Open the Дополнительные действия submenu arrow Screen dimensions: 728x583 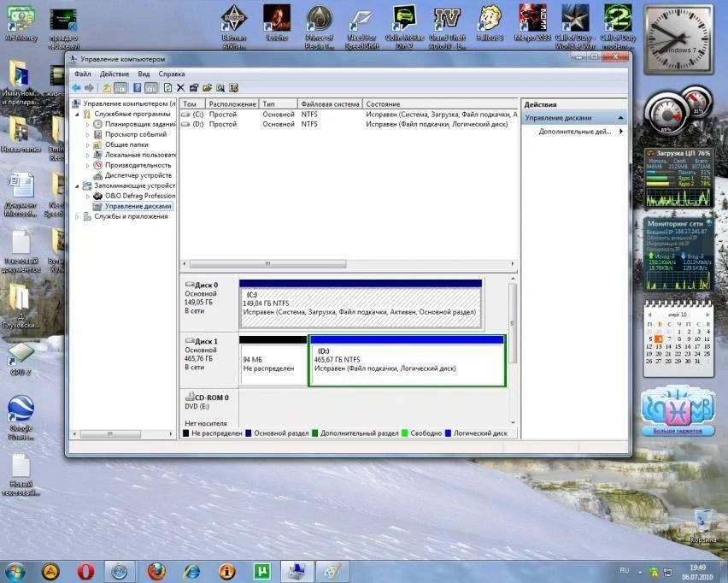point(621,132)
